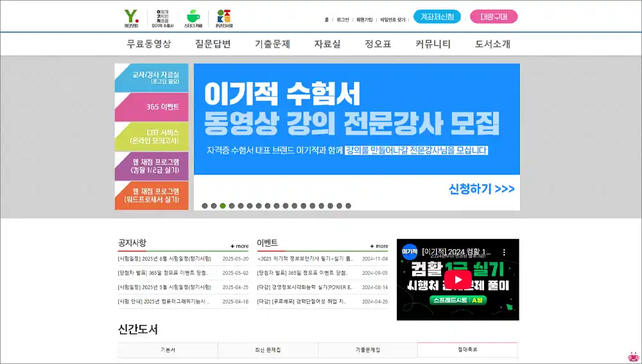Open the 기출문제 menu

pyautogui.click(x=273, y=44)
